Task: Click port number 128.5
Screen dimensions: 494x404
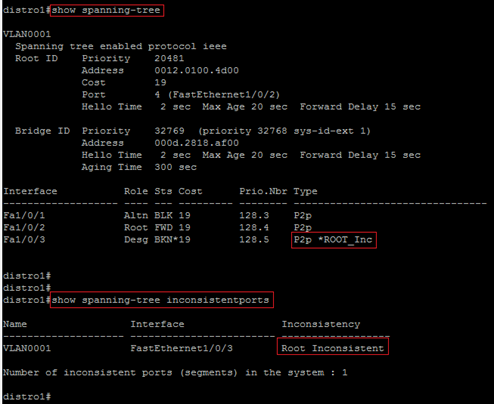Action: tap(254, 239)
